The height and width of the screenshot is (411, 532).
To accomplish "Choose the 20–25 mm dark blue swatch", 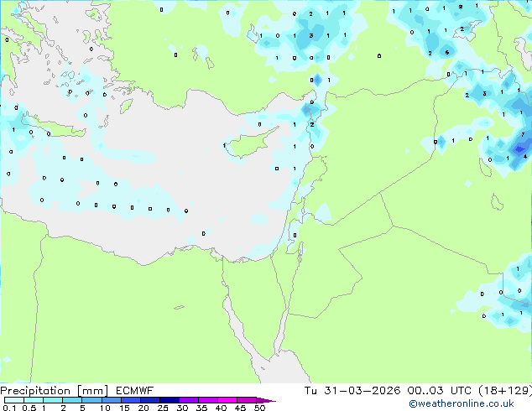I will tap(149, 400).
